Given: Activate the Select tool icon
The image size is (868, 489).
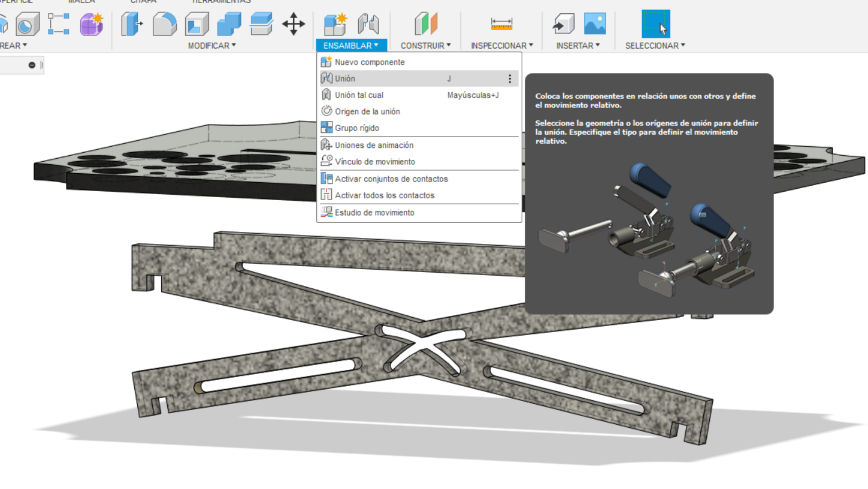Looking at the screenshot, I should click(x=655, y=24).
